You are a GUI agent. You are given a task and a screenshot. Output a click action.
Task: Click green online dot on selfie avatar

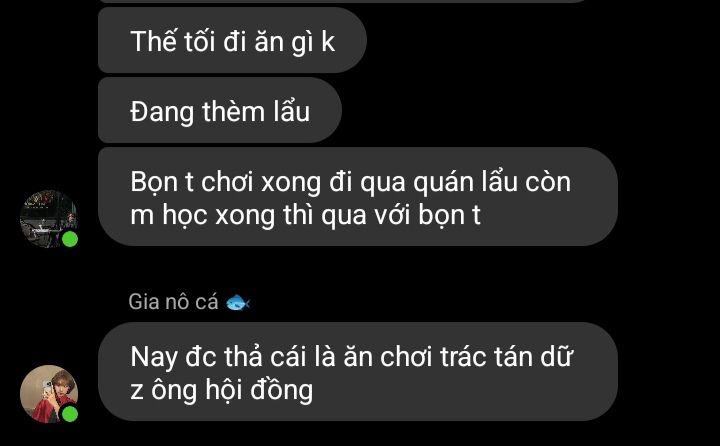(x=70, y=414)
